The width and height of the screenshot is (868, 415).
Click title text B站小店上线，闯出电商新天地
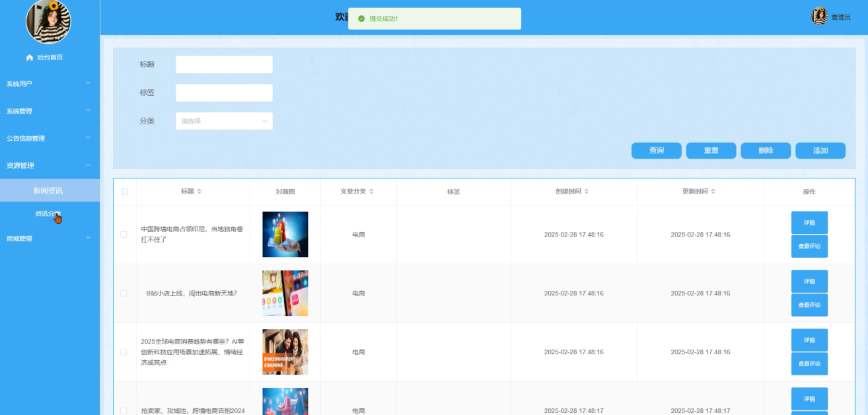(192, 293)
